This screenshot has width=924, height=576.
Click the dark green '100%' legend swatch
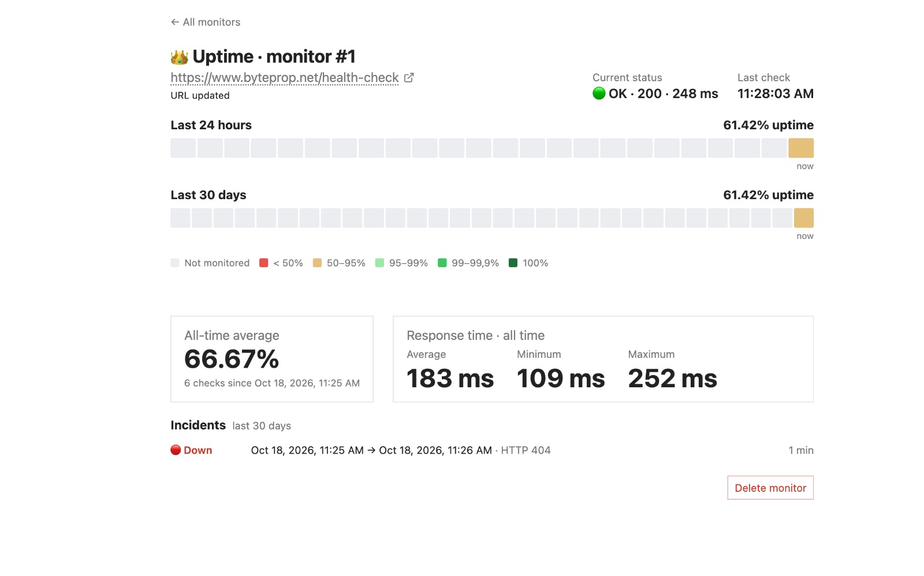[513, 263]
